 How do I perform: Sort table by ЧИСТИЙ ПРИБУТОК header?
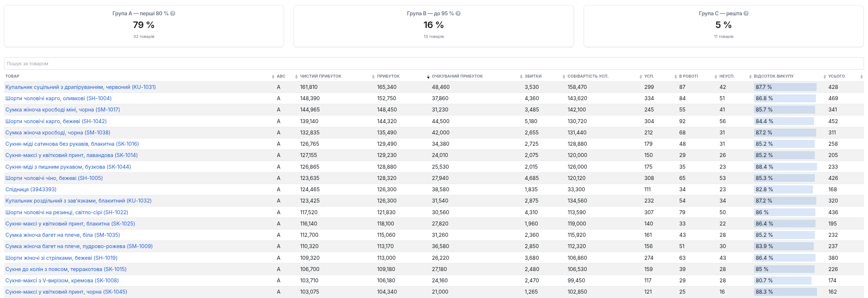point(321,76)
